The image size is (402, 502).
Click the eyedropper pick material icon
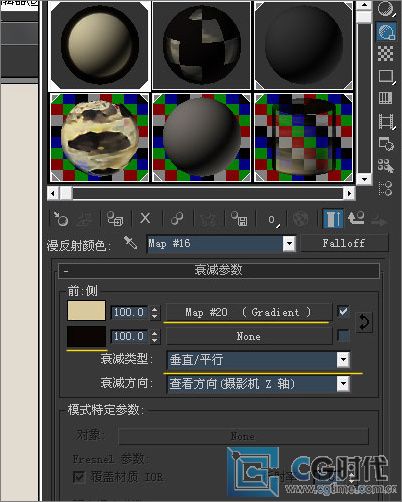[x=130, y=243]
